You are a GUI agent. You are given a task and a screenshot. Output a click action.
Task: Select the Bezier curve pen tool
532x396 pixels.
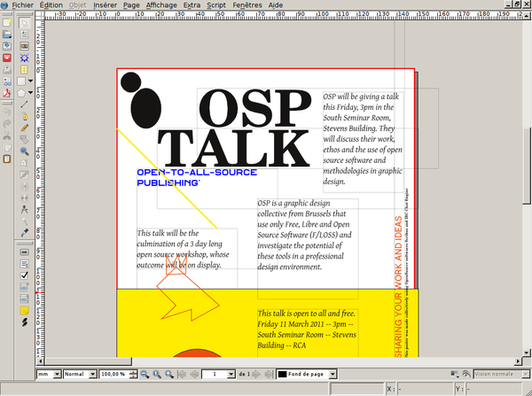click(24, 116)
